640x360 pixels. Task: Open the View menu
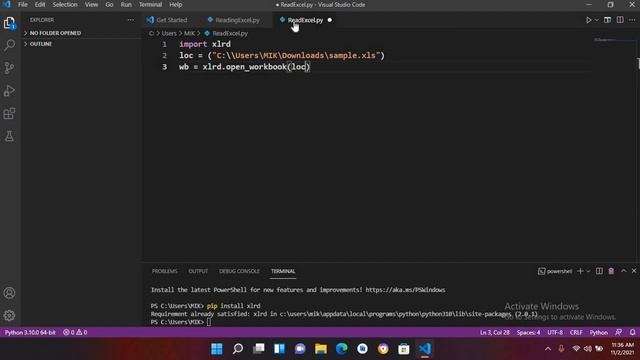(91, 4)
